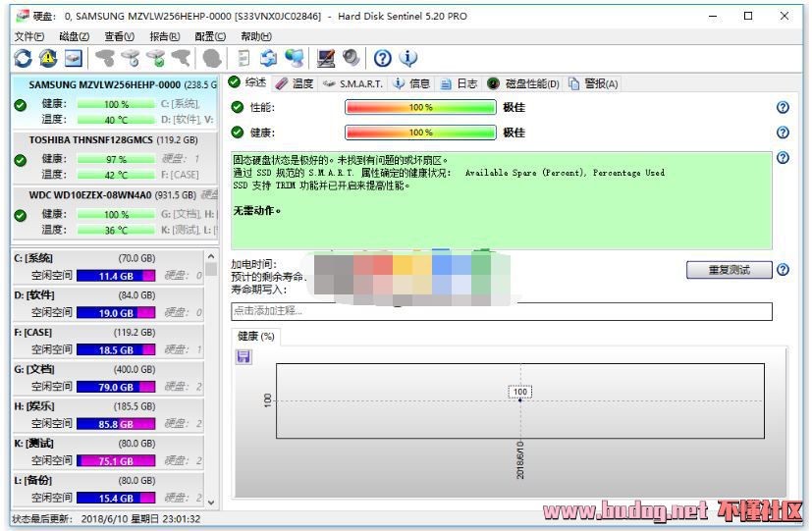Click the refresh disk status toolbar icon
The height and width of the screenshot is (531, 812).
(23, 59)
